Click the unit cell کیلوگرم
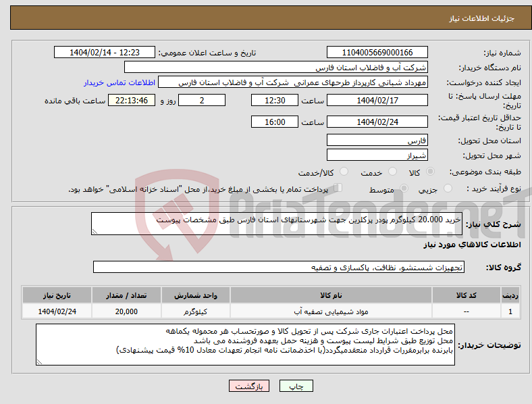 click(195, 311)
